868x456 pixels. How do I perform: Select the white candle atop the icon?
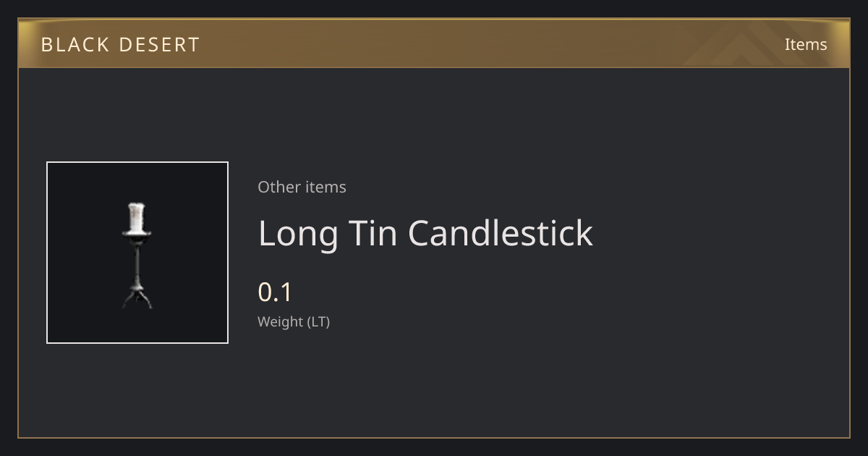click(136, 216)
